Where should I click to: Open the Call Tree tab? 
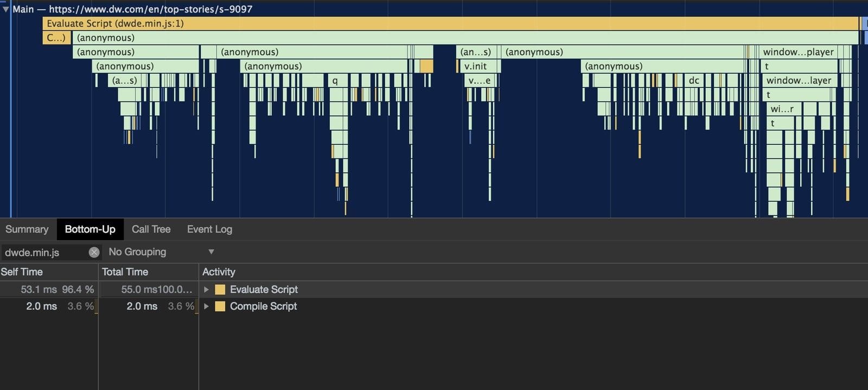click(151, 229)
